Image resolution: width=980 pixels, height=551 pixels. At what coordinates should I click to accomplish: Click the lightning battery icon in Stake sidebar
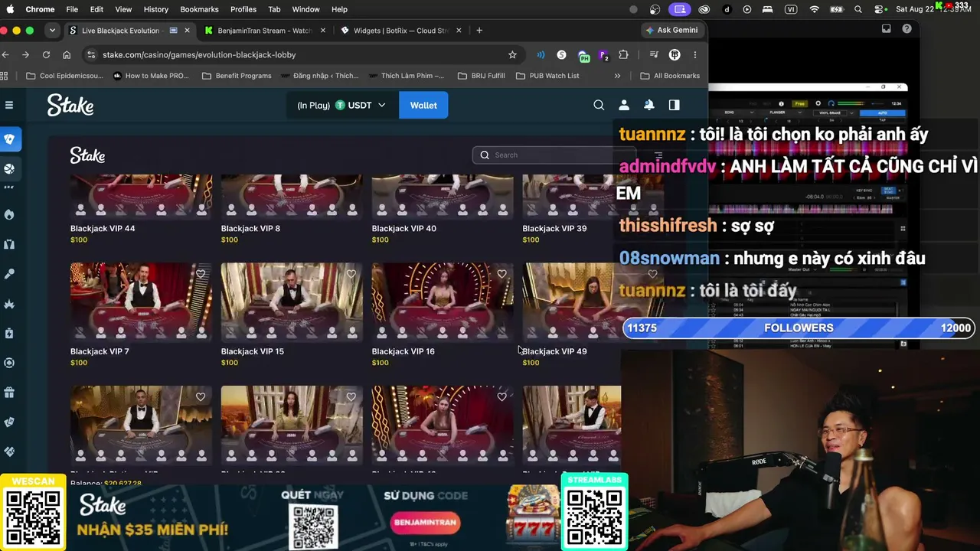[x=9, y=333]
